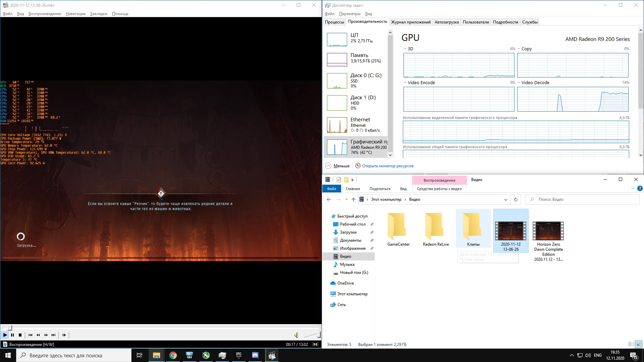Image resolution: width=644 pixels, height=362 pixels.
Task: Switch to the Службы tab
Action: (530, 22)
